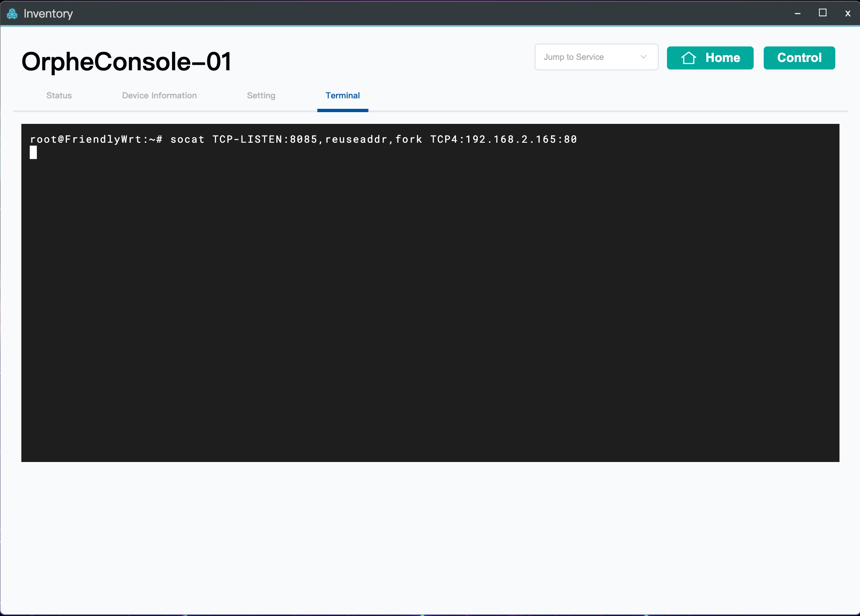The width and height of the screenshot is (860, 616).
Task: Click the house icon in Home button
Action: (688, 58)
